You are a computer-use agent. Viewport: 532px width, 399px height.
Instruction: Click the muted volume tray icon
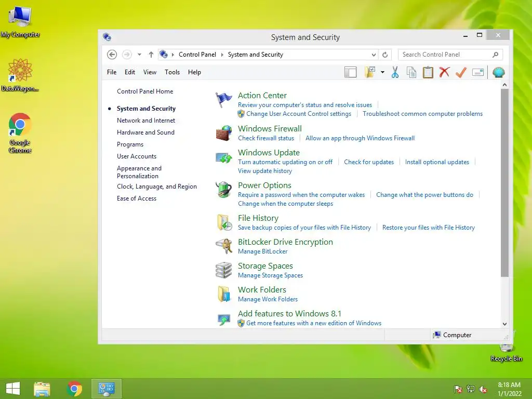point(483,389)
